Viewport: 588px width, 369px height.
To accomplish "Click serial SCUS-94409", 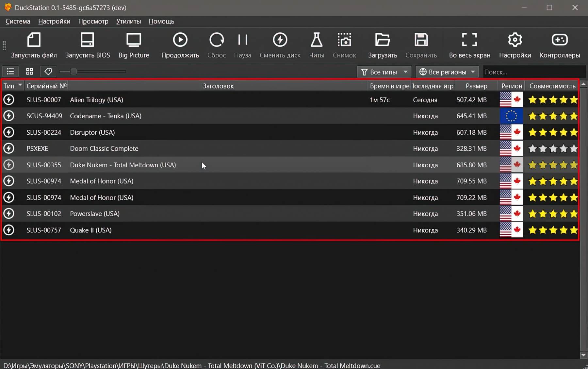I will tap(44, 116).
